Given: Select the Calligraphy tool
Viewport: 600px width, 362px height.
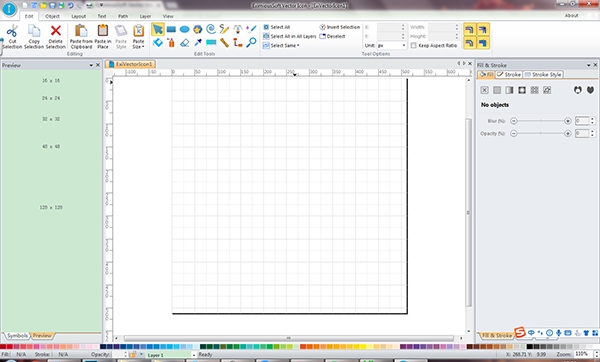Looking at the screenshot, I should coord(251,29).
